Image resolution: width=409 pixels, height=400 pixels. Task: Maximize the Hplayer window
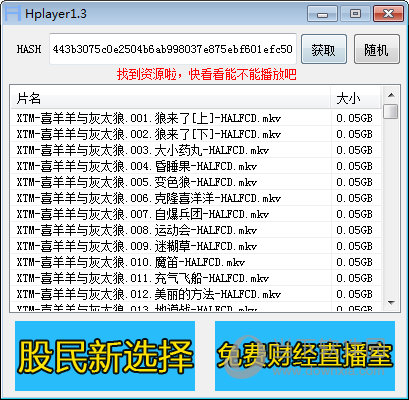(355, 14)
